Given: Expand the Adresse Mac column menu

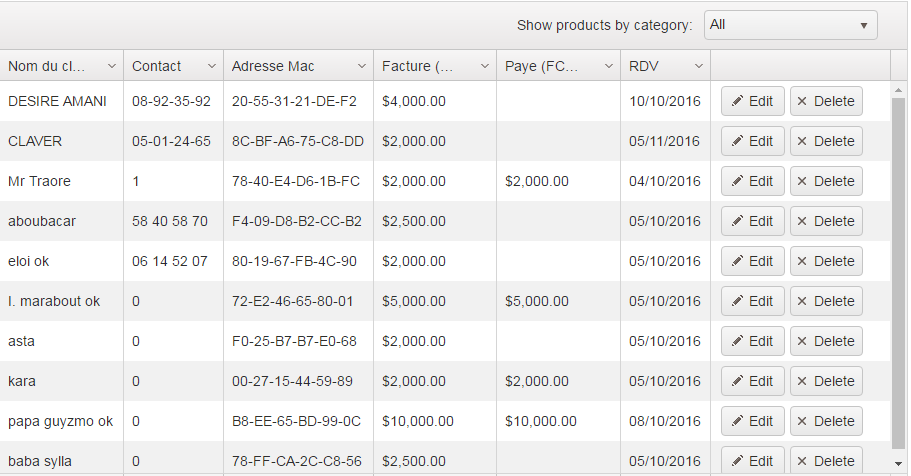Looking at the screenshot, I should click(361, 66).
